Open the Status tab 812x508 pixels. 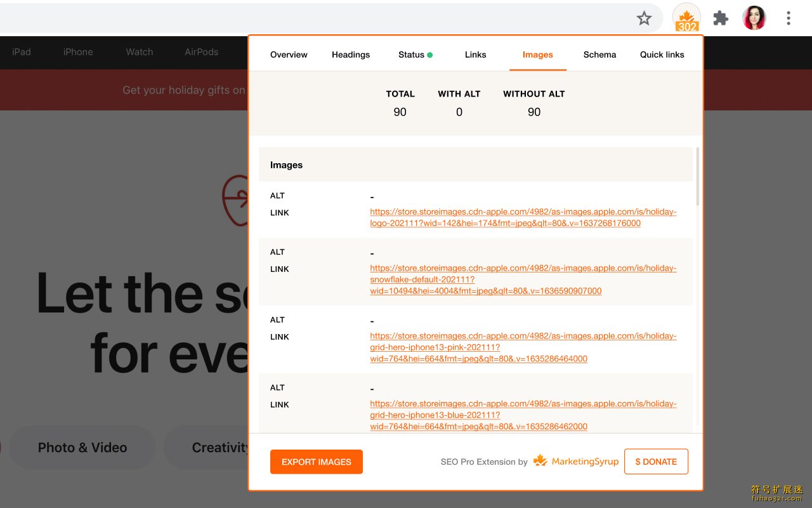click(x=416, y=55)
